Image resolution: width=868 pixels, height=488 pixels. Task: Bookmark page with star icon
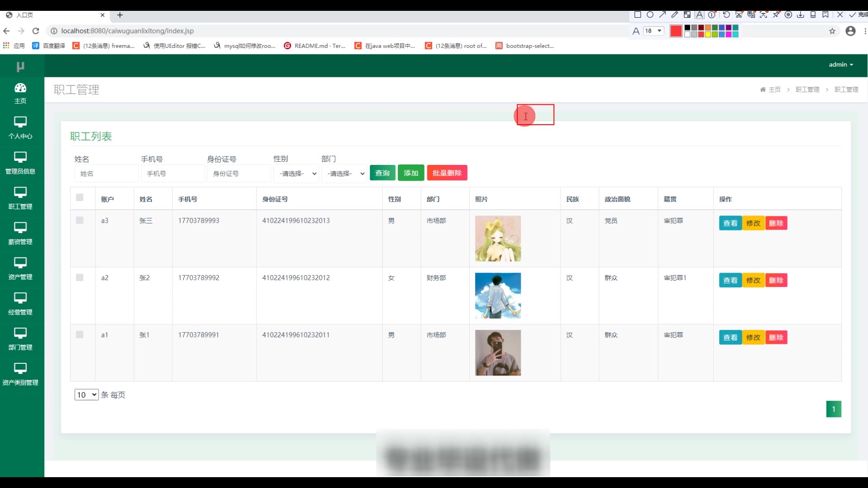coord(832,31)
